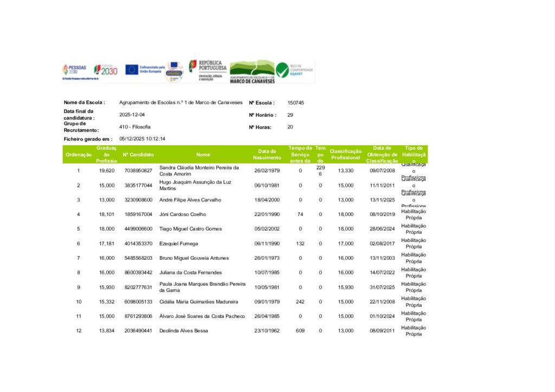
Task: Click the circular badge beside the EU logo
Action: [174, 71]
